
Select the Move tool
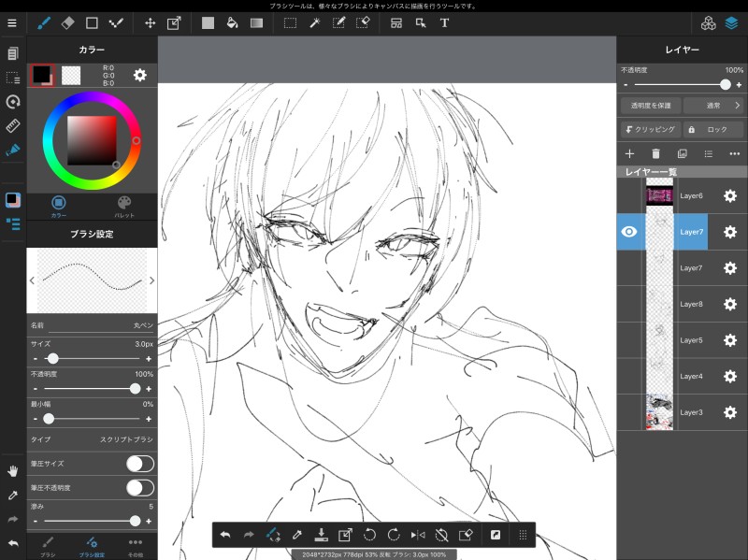[150, 22]
